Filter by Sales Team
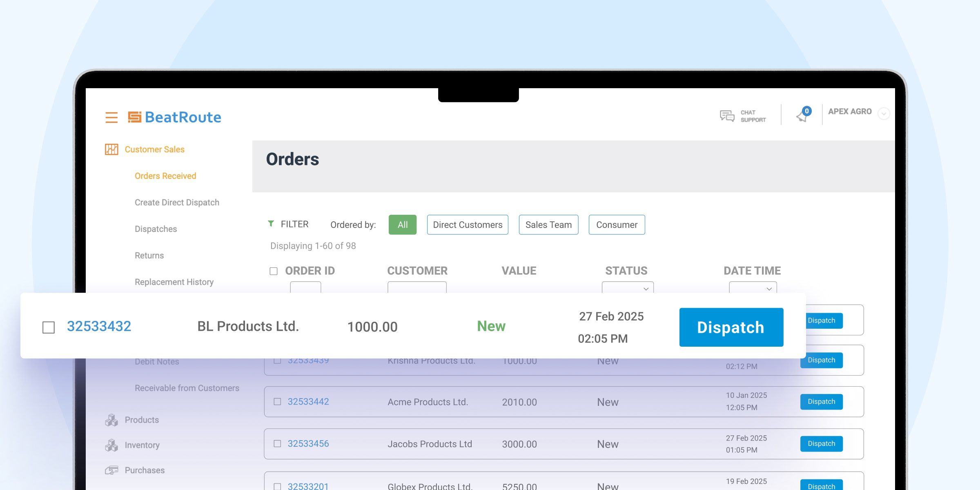This screenshot has width=980, height=490. point(548,225)
